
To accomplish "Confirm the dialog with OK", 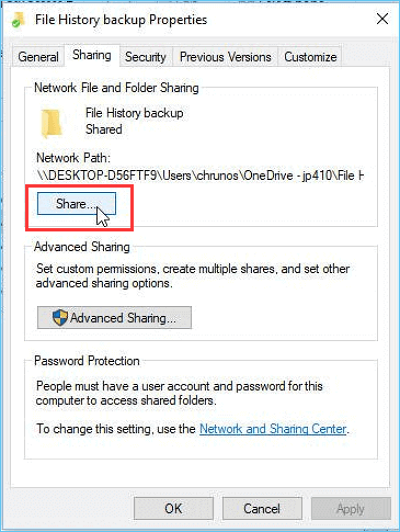I will tap(173, 508).
